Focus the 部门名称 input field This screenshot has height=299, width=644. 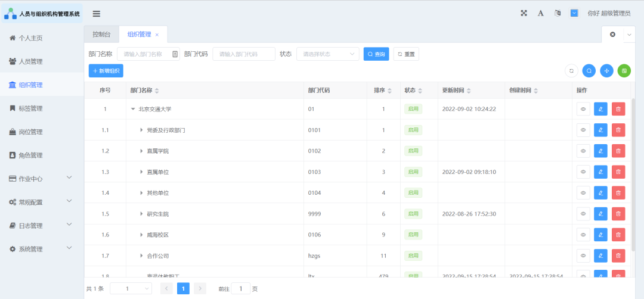(148, 54)
